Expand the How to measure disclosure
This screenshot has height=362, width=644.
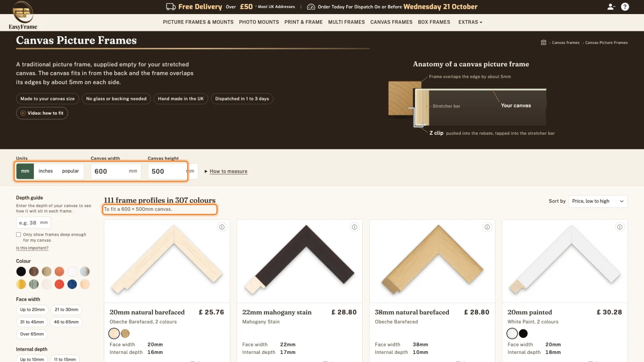point(226,171)
